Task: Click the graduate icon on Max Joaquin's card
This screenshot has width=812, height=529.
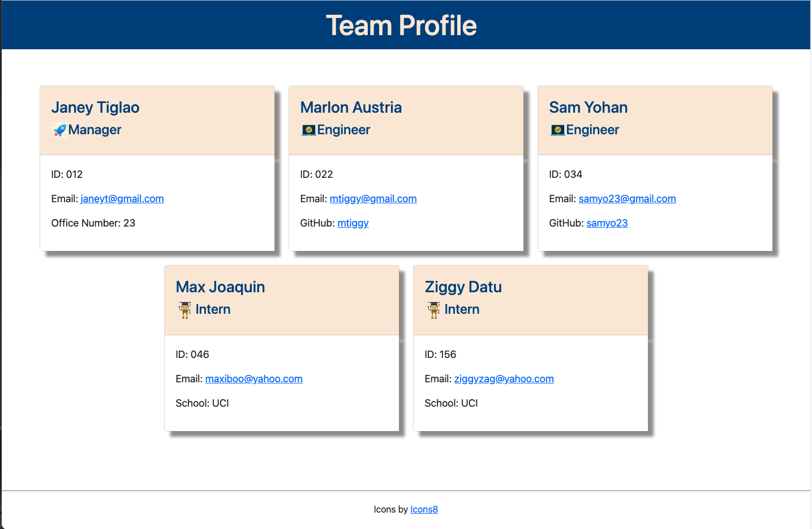Action: coord(185,310)
